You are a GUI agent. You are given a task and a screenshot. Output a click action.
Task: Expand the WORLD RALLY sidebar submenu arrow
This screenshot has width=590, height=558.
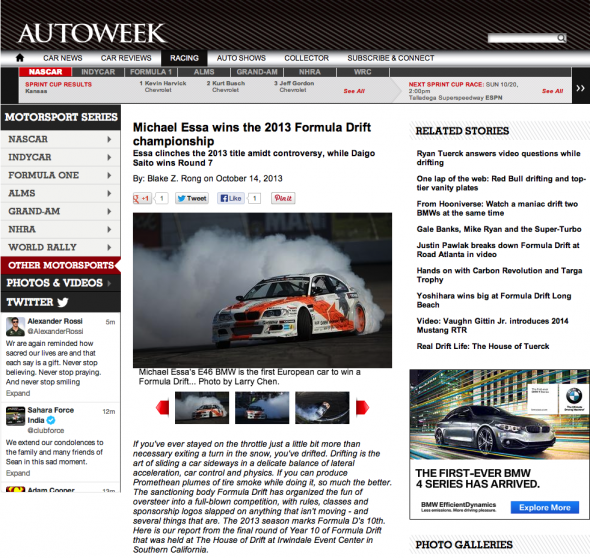109,248
